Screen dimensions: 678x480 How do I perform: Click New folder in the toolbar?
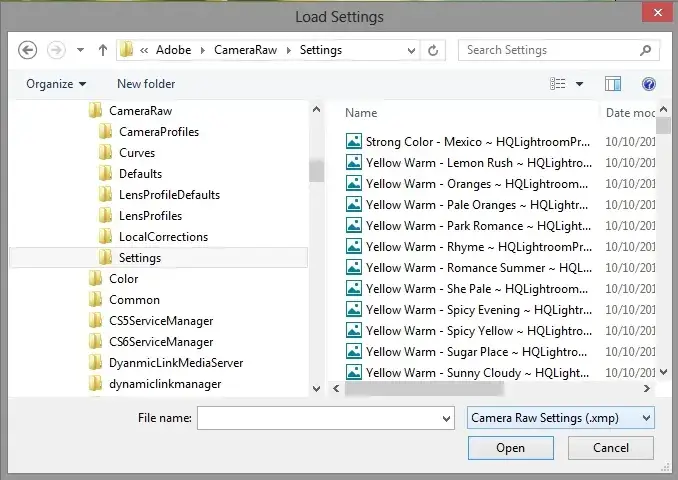tap(146, 85)
